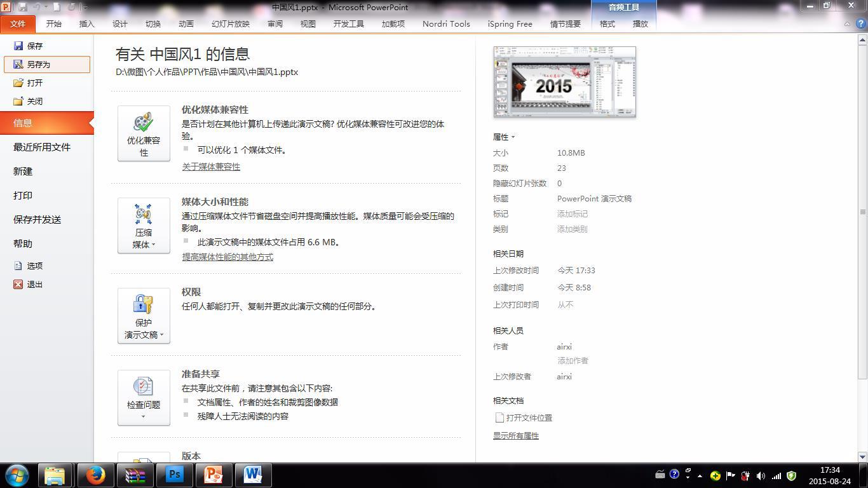Open Photoshop from the taskbar
This screenshot has height=488, width=868.
coord(173,475)
